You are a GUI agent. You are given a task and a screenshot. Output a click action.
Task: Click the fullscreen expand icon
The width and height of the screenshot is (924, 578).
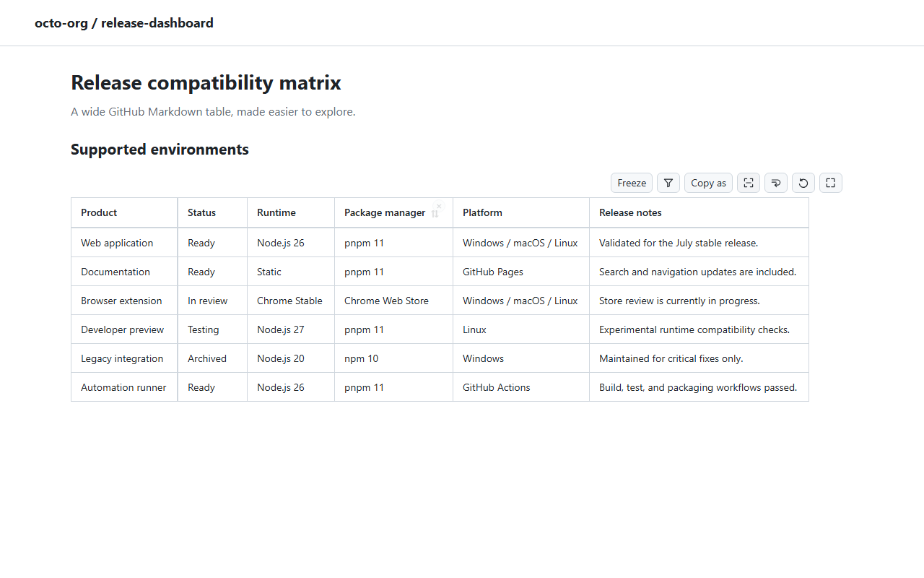[831, 183]
